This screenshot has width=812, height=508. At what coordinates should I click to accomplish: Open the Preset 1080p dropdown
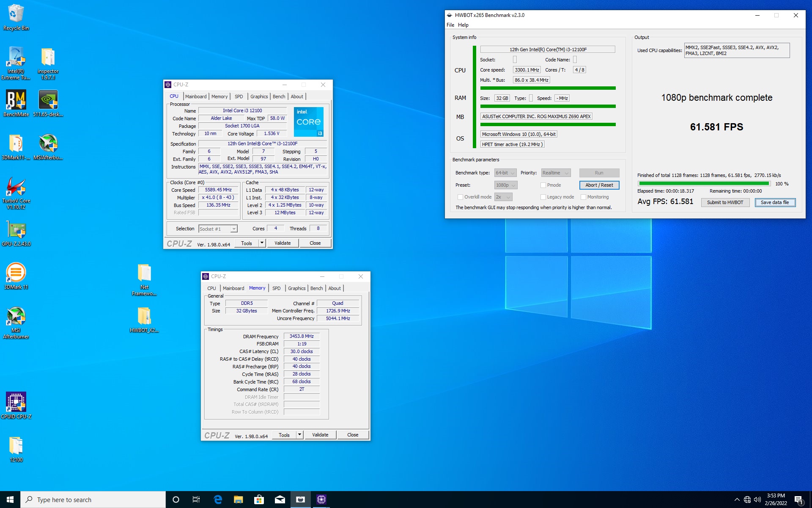506,185
